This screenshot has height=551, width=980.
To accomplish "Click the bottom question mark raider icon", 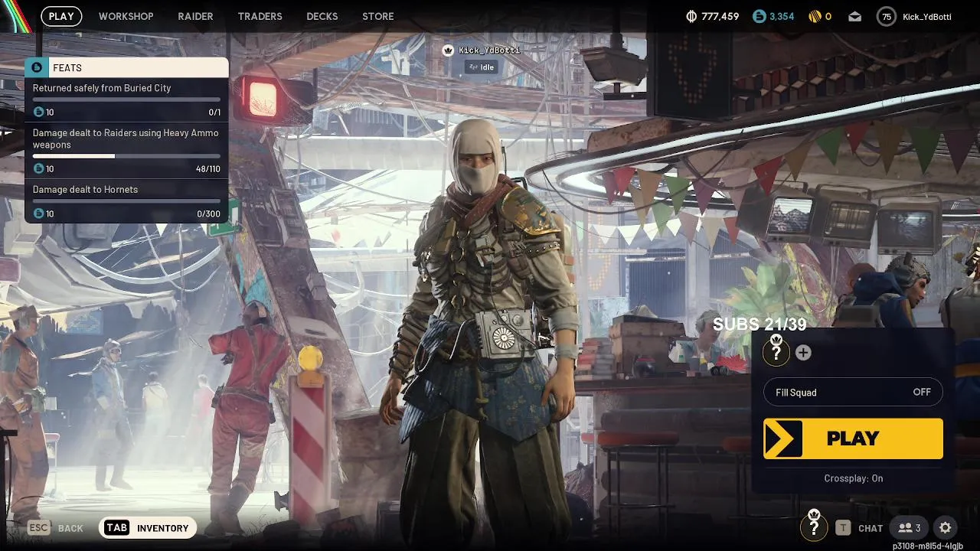I will click(814, 526).
